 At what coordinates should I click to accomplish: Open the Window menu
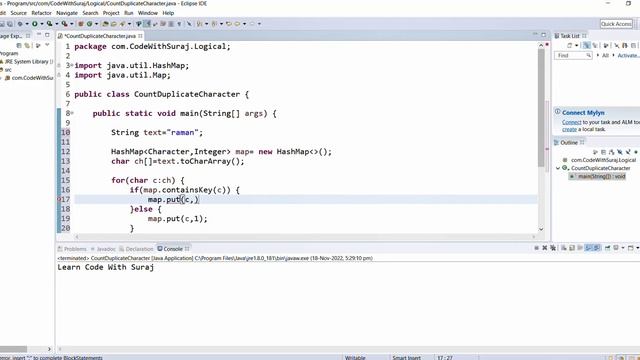coord(148,13)
